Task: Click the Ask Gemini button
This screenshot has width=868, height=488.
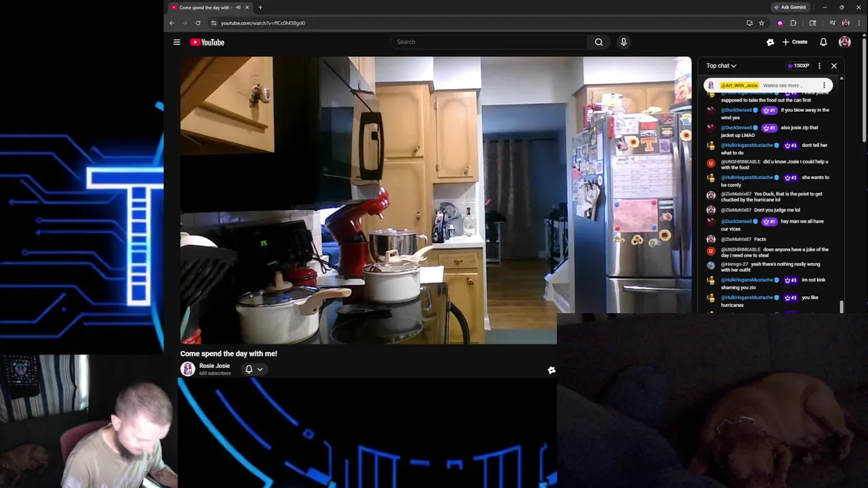Action: (x=790, y=7)
